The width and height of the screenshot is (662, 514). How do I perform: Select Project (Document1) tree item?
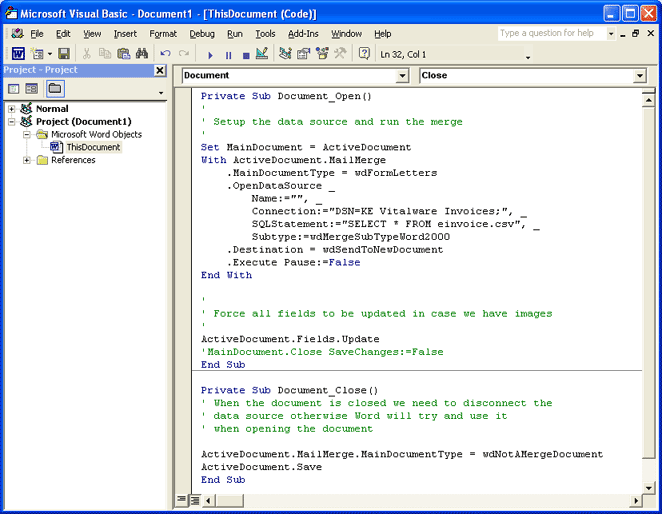pos(84,122)
